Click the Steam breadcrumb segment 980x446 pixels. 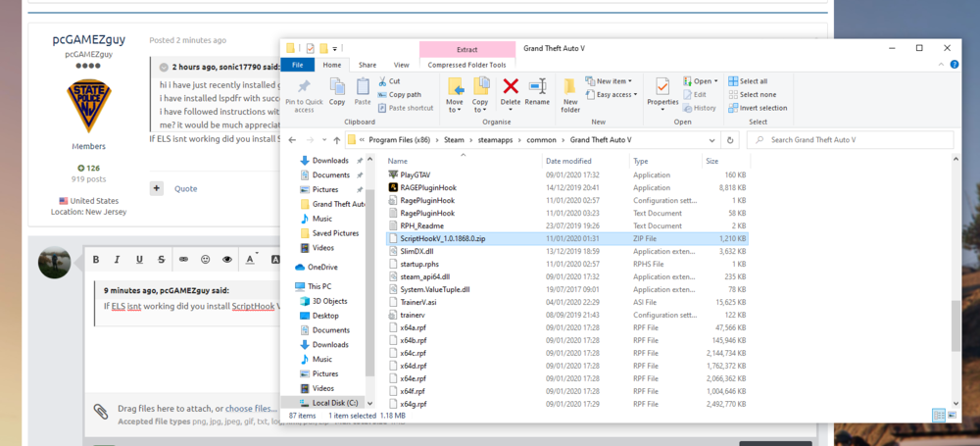click(454, 139)
